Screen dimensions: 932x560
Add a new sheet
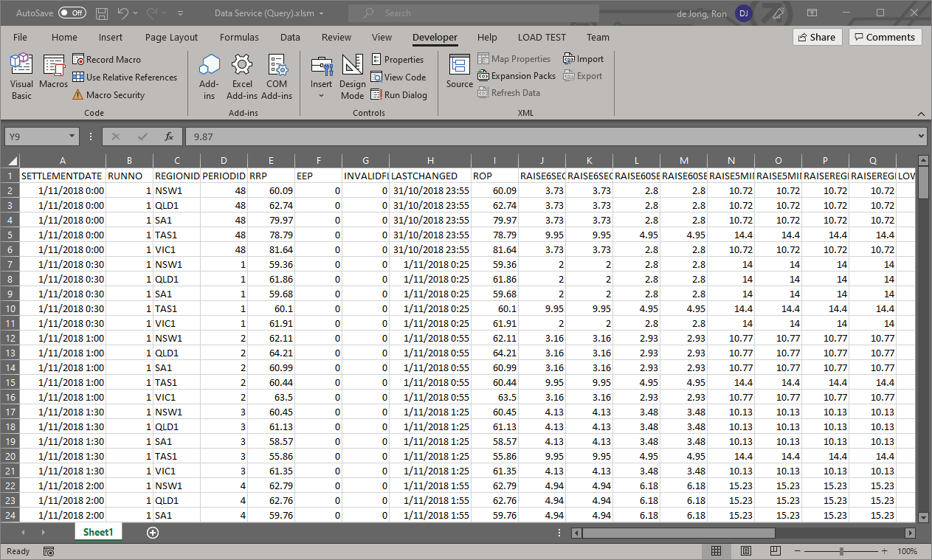pos(153,533)
